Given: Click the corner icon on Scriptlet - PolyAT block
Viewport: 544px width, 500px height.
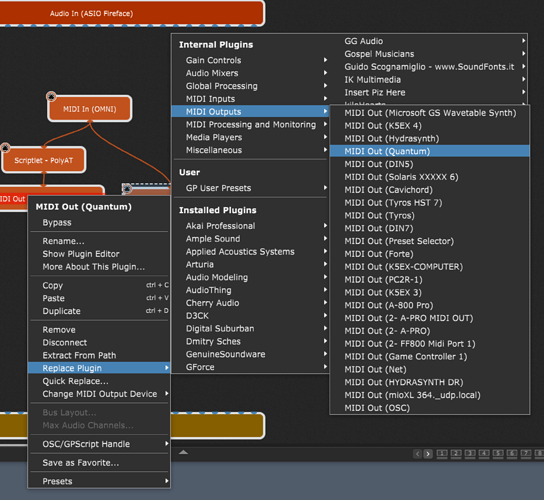Looking at the screenshot, I should pos(5,148).
